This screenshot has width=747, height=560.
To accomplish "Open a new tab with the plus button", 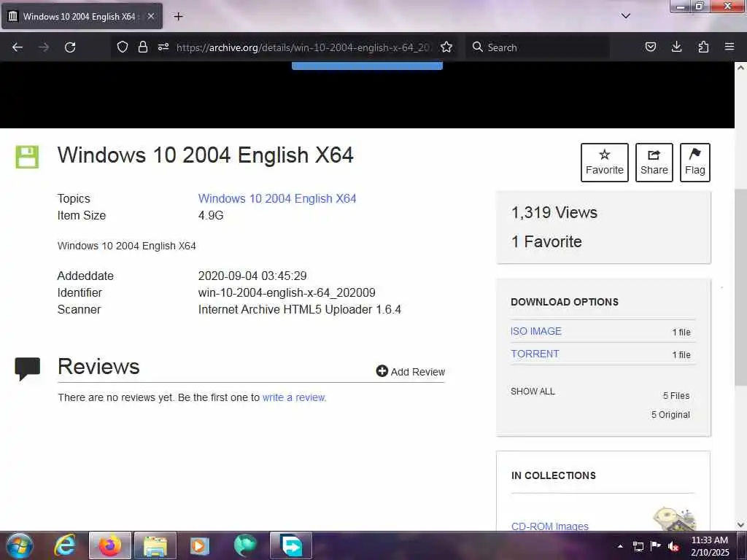I will pos(178,17).
